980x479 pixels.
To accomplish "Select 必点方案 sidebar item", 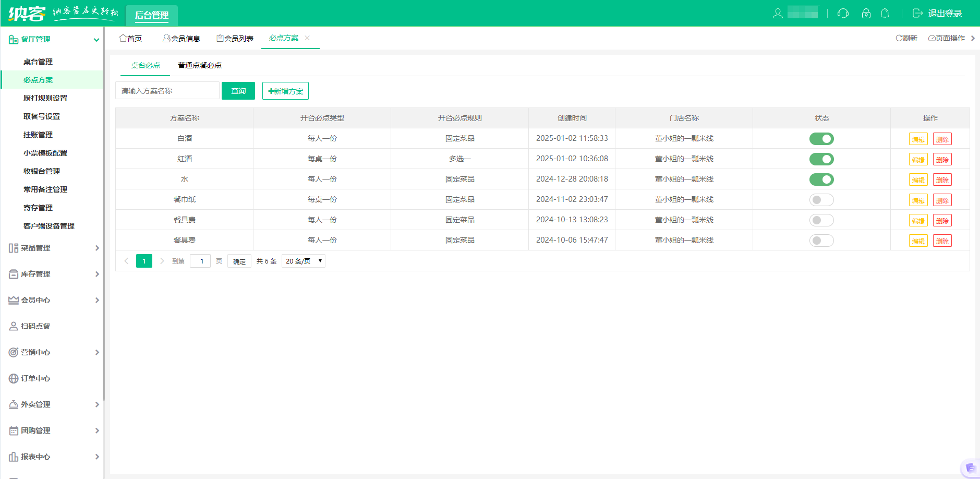I will click(52, 80).
